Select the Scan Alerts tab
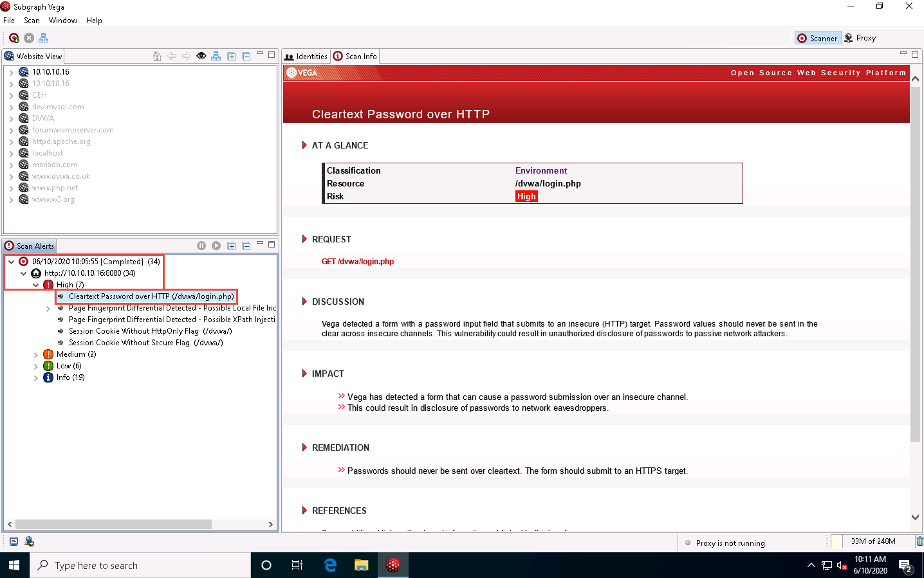This screenshot has width=924, height=578. (x=30, y=246)
